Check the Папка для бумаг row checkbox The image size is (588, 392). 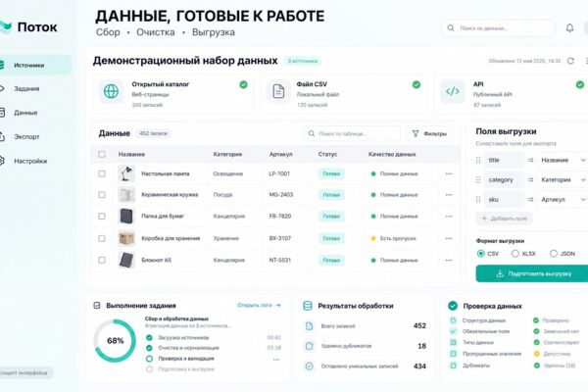[x=102, y=216]
